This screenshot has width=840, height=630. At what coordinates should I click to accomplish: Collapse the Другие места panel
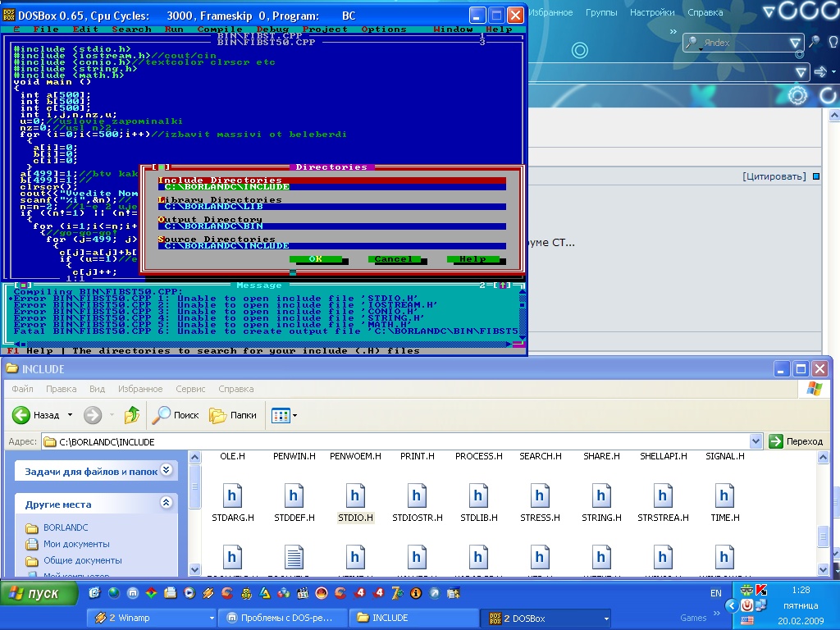pos(166,503)
